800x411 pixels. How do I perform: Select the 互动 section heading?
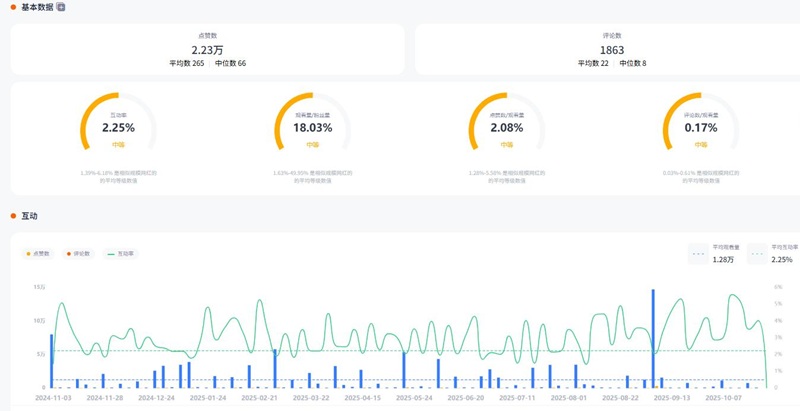(x=29, y=216)
